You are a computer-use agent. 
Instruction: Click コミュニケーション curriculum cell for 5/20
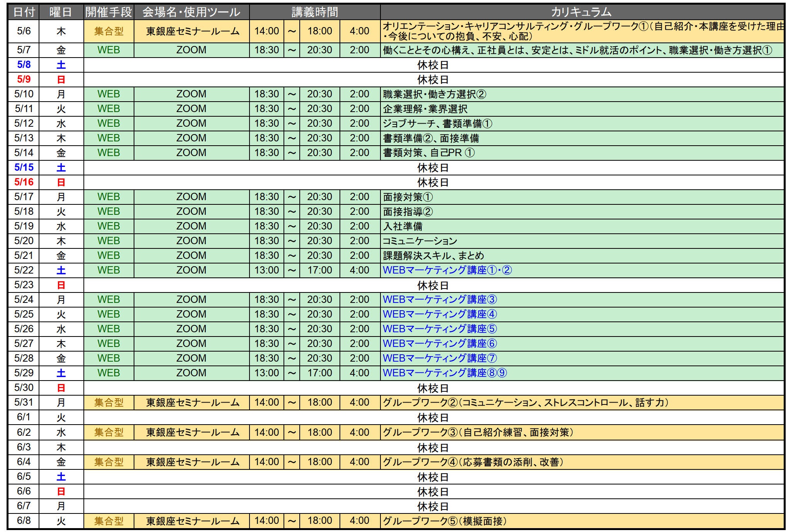[x=582, y=241]
